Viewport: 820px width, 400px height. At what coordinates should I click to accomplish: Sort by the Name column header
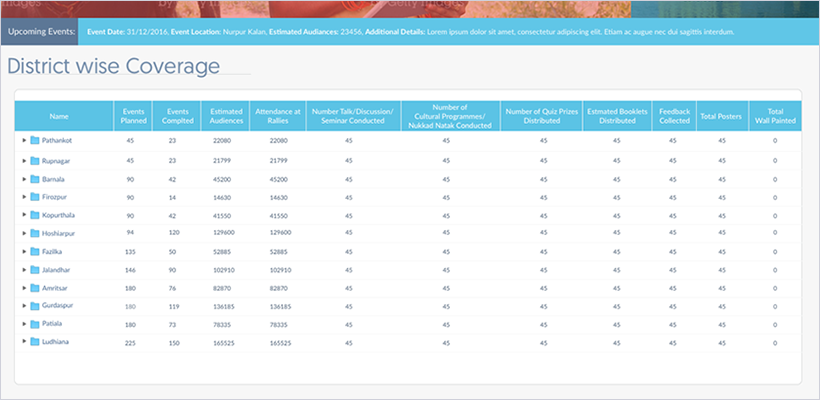(x=59, y=116)
